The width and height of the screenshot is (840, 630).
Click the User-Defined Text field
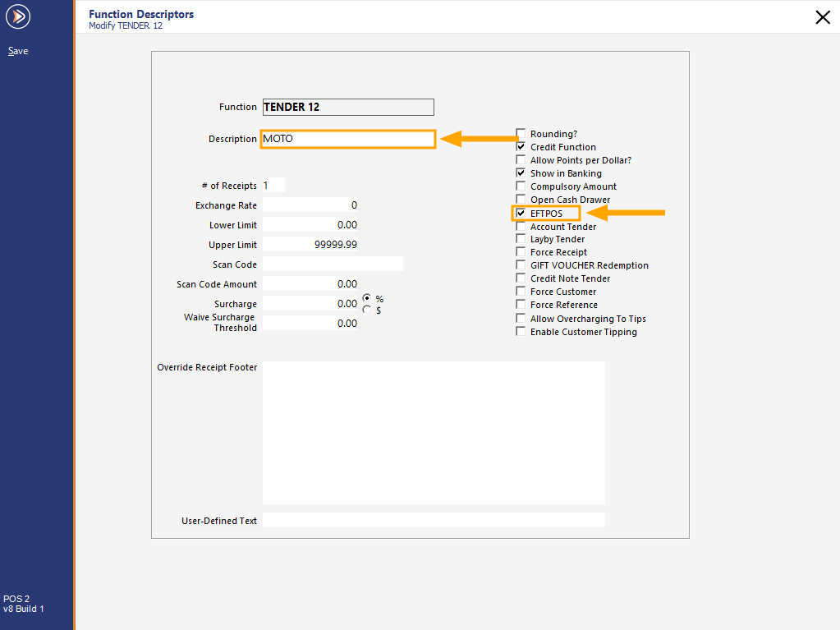(433, 520)
